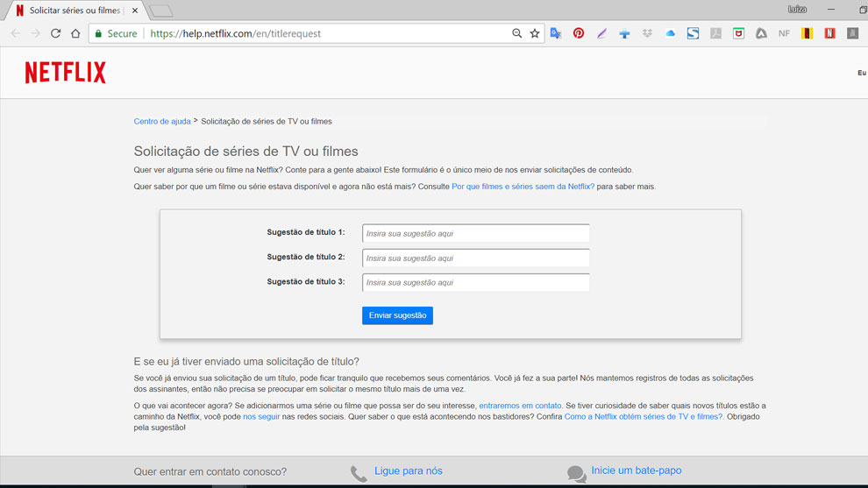This screenshot has width=868, height=488.
Task: Click the gray triangle A extension
Action: 761,33
